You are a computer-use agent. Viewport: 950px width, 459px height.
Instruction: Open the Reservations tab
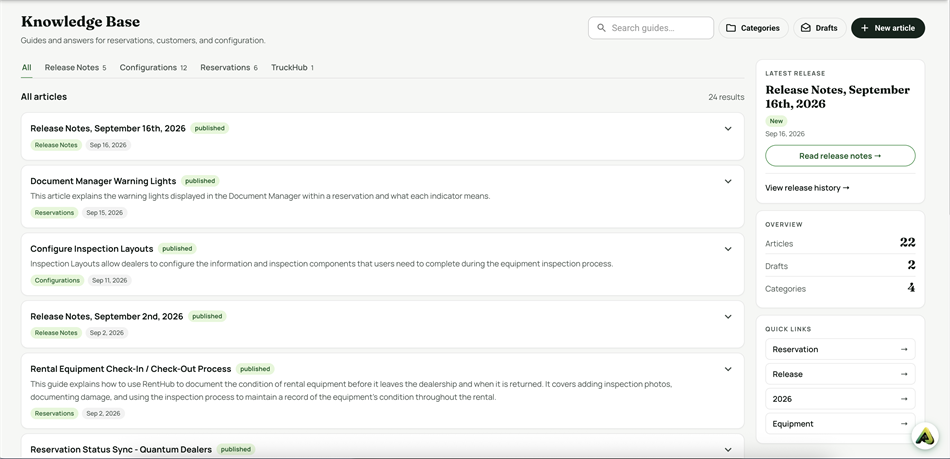[229, 67]
